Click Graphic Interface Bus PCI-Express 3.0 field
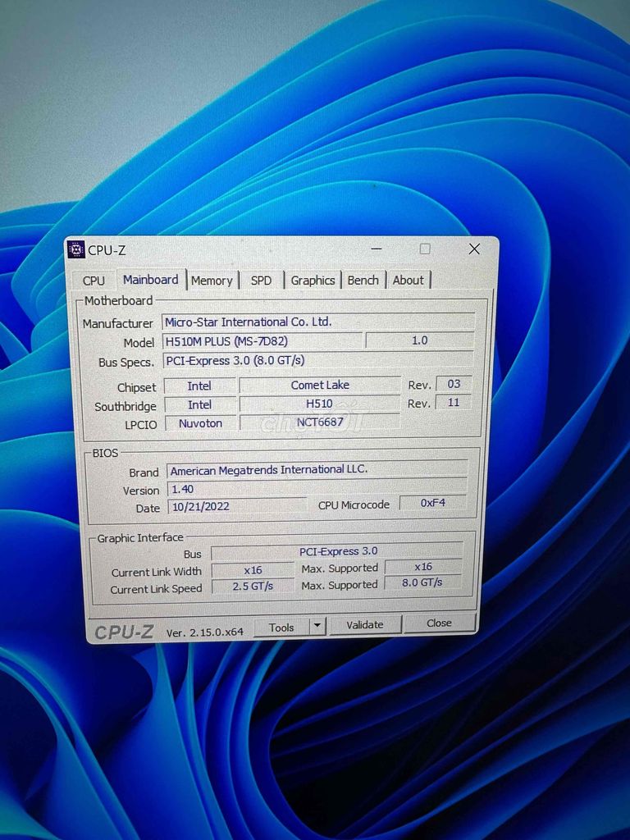 (x=337, y=551)
